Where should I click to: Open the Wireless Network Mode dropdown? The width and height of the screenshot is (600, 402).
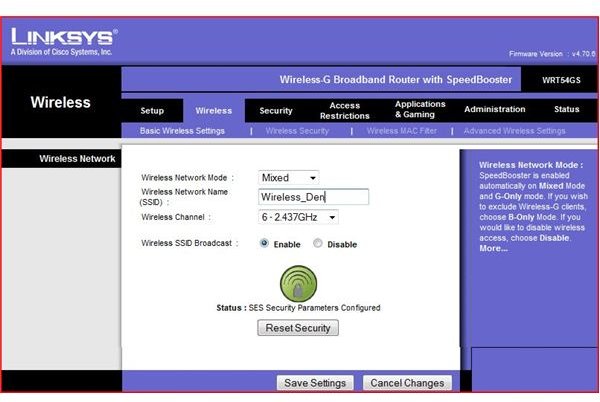[x=289, y=177]
